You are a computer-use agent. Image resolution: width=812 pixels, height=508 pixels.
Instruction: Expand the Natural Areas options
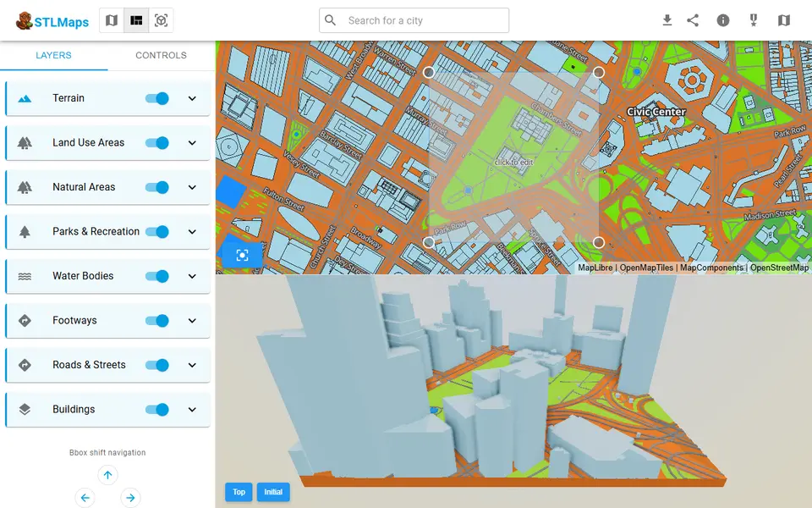click(x=192, y=187)
